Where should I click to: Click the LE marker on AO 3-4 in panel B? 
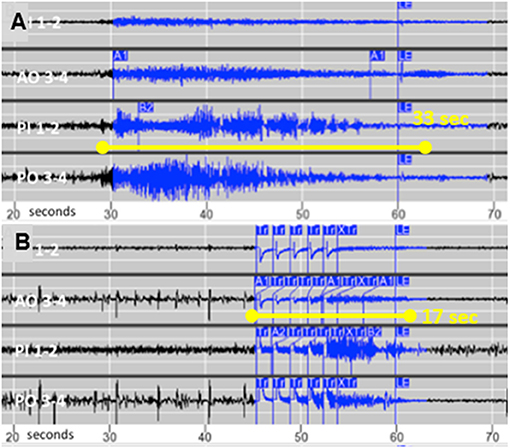tap(402, 281)
